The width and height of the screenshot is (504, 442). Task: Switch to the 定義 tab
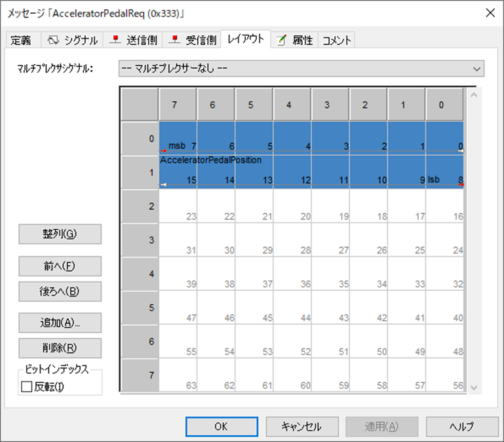[x=20, y=41]
